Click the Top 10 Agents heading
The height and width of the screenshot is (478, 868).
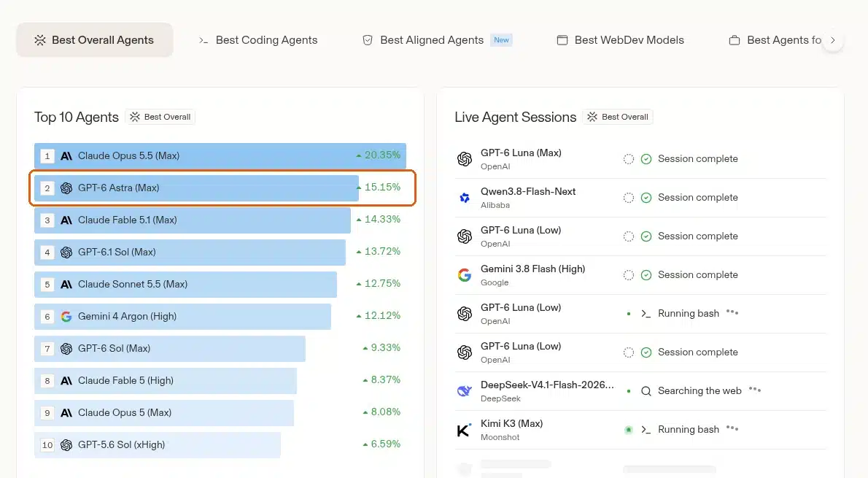77,117
